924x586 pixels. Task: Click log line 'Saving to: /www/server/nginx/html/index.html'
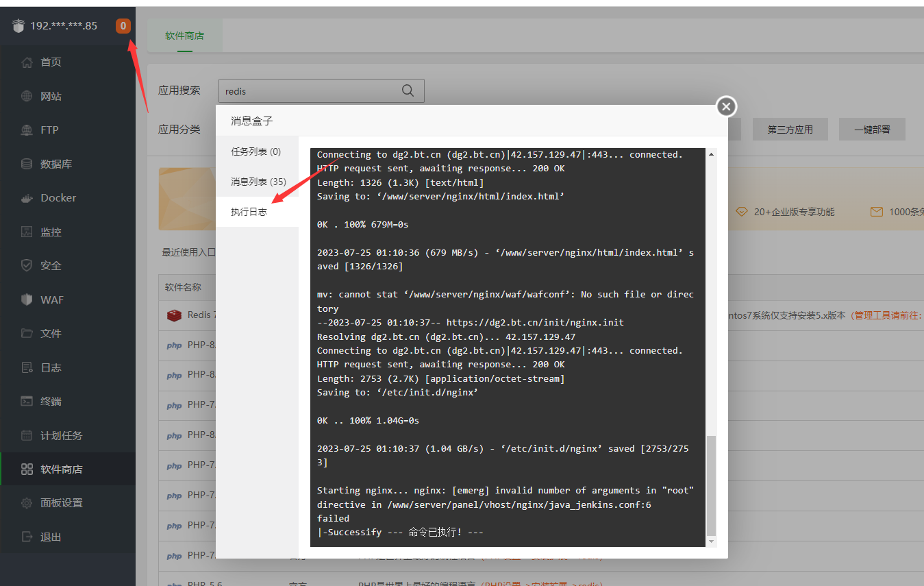click(x=440, y=196)
